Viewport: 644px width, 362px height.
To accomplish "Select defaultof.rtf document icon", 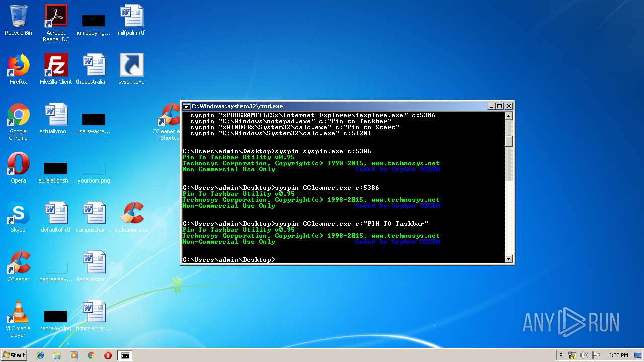I will 56,217.
